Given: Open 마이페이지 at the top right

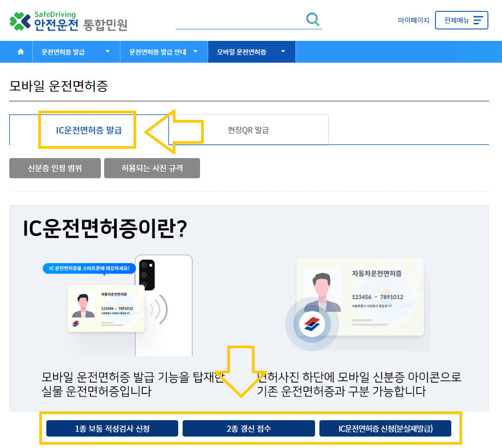Looking at the screenshot, I should tap(414, 20).
